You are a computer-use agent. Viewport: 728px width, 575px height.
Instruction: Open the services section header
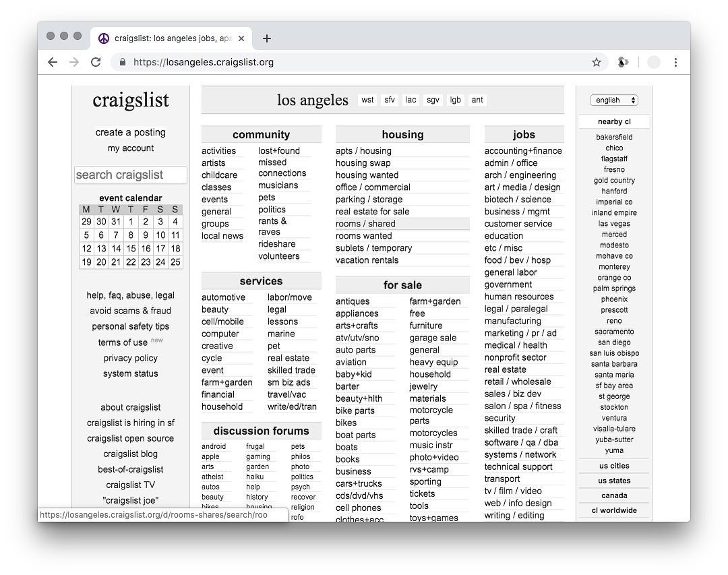pos(261,281)
